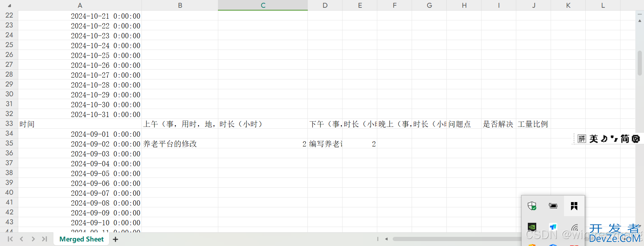Screen dimensions: 644x246
Task: Select column H header
Action: [x=464, y=5]
